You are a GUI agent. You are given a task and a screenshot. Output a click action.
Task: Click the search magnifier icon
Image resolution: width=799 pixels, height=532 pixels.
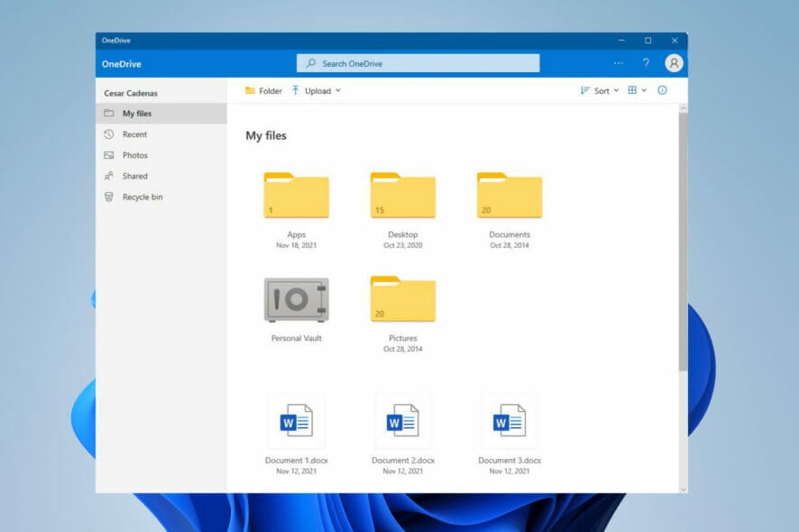pyautogui.click(x=310, y=63)
